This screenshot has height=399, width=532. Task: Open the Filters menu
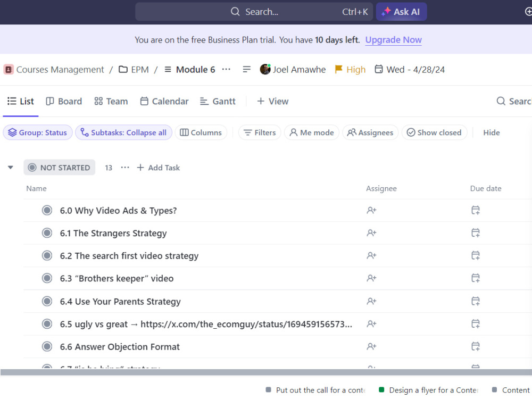coord(260,132)
